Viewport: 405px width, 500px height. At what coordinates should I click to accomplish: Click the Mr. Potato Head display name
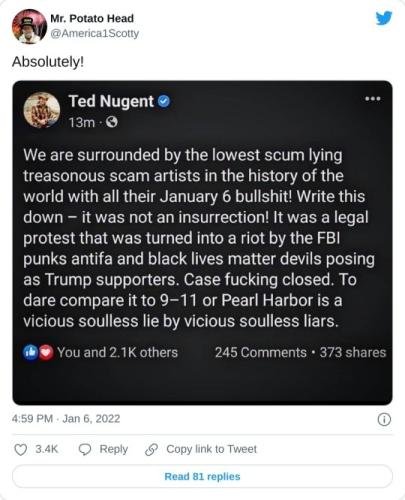click(x=92, y=18)
